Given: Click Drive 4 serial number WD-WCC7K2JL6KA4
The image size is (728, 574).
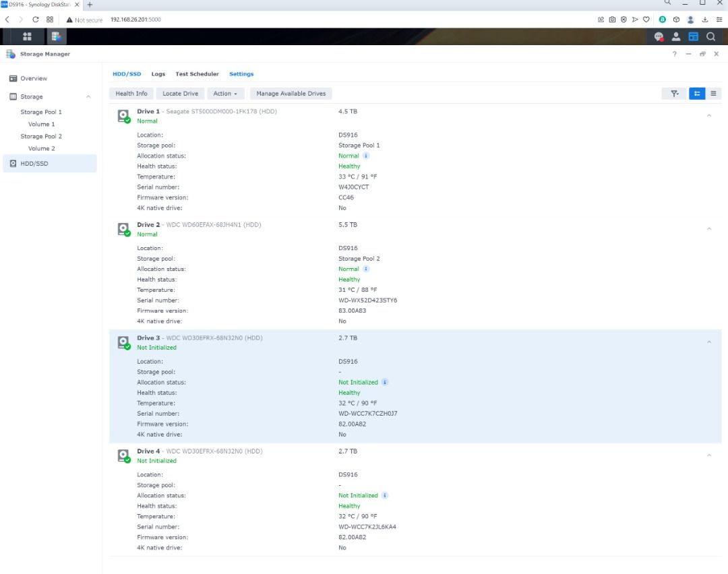Looking at the screenshot, I should coord(367,527).
